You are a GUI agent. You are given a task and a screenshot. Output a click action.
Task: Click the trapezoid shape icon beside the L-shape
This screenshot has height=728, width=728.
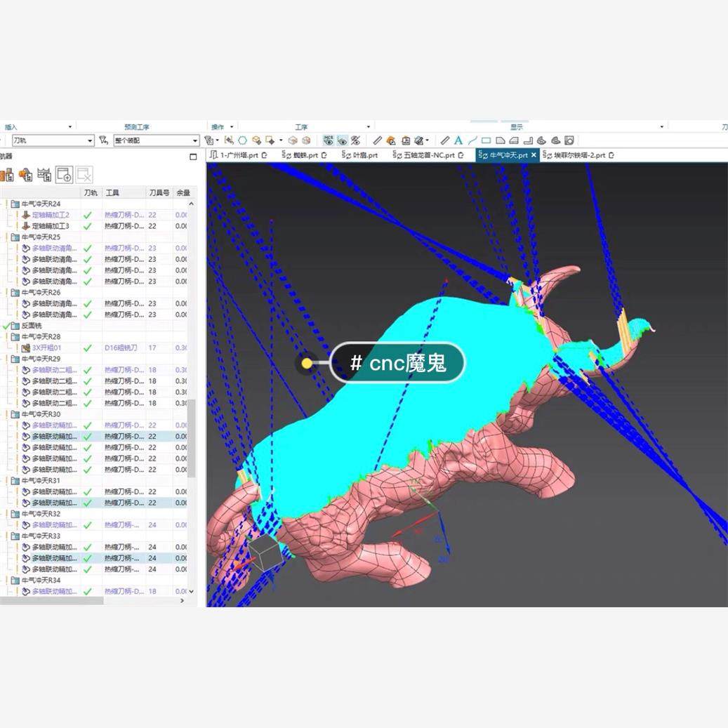point(514,140)
